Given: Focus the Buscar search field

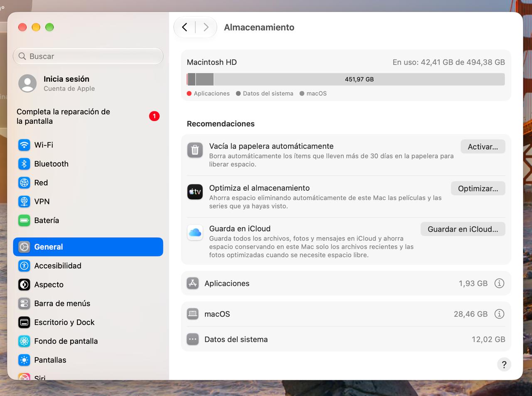Looking at the screenshot, I should (x=88, y=56).
